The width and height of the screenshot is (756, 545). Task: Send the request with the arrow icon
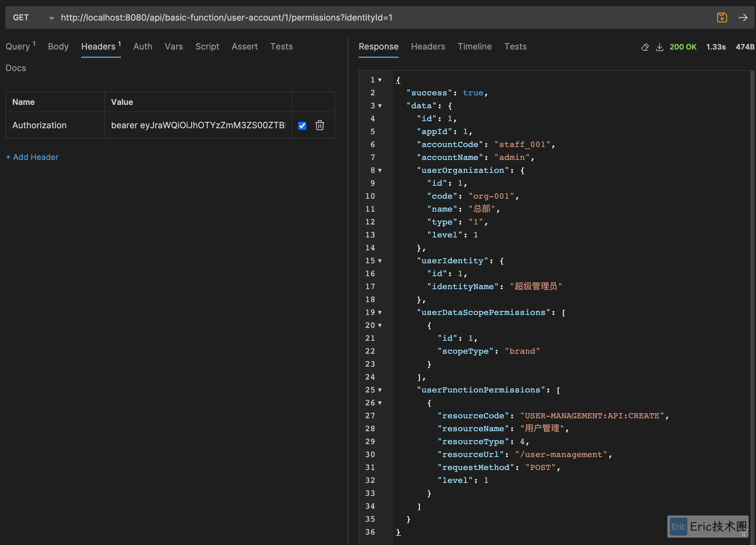(743, 17)
